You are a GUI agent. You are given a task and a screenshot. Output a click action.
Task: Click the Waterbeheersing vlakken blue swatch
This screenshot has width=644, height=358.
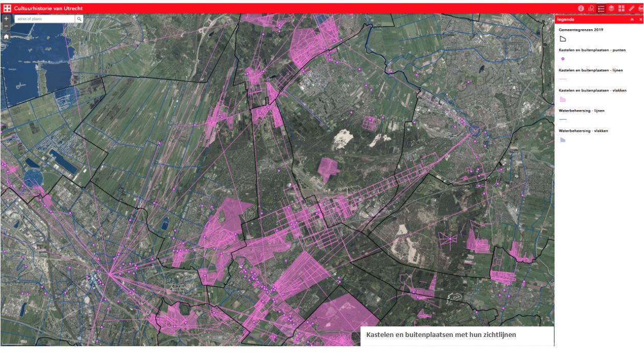pos(563,140)
